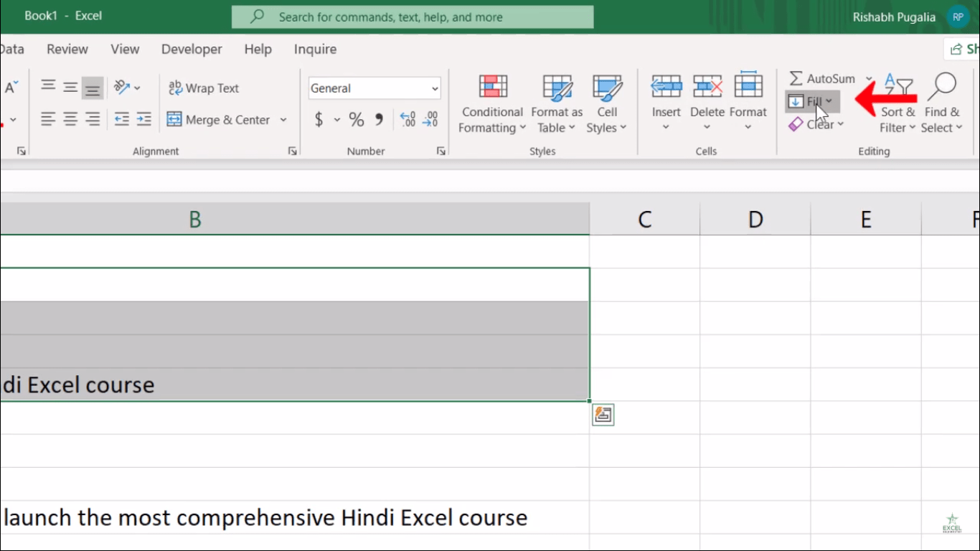Viewport: 980px width, 551px height.
Task: Open the Clear dropdown options
Action: (x=817, y=124)
